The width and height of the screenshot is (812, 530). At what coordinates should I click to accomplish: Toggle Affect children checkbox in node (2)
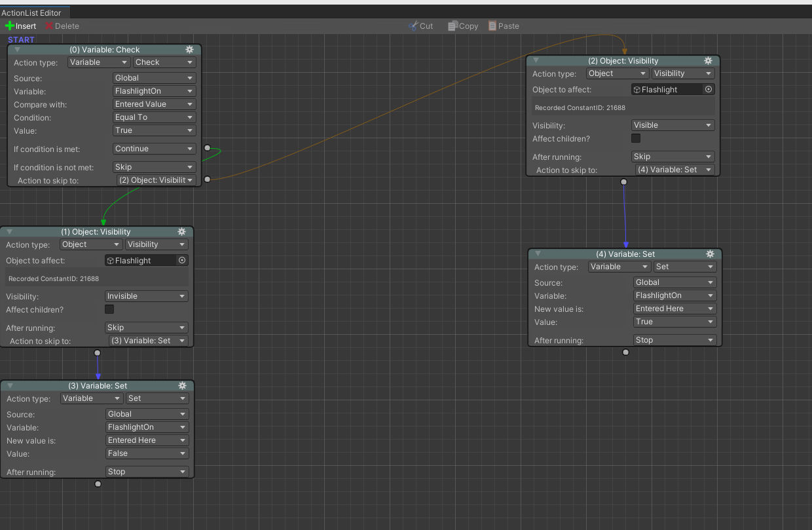[x=636, y=138]
